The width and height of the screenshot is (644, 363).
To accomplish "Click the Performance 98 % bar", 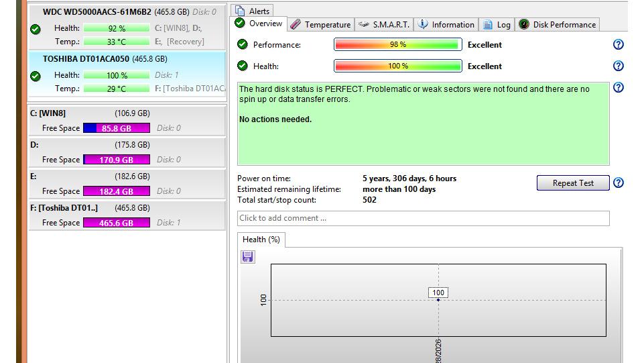I will [397, 44].
